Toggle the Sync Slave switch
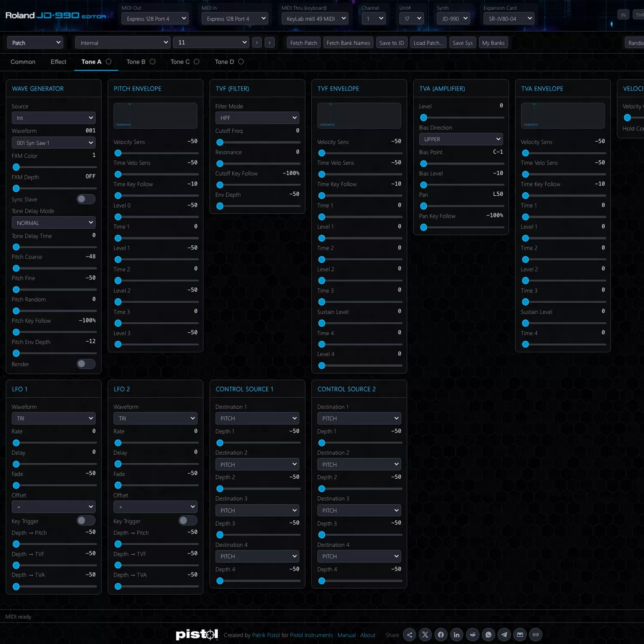The height and width of the screenshot is (644, 644). point(86,199)
